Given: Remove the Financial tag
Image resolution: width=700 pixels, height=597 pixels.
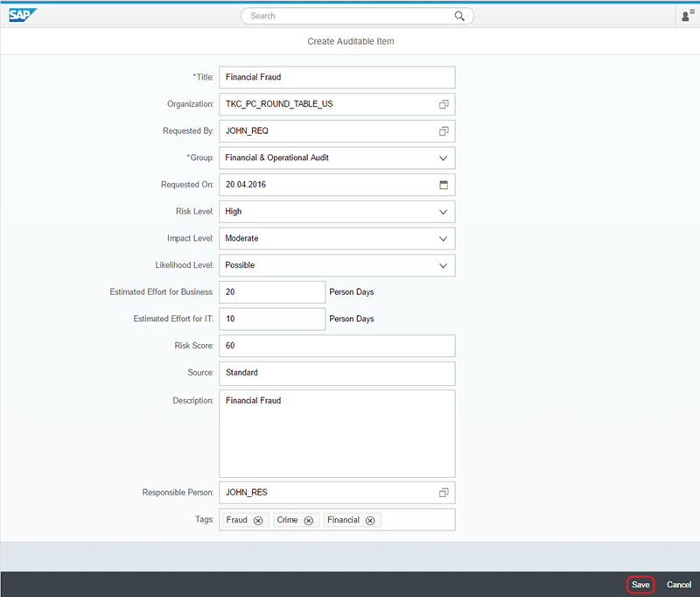Looking at the screenshot, I should tap(370, 520).
